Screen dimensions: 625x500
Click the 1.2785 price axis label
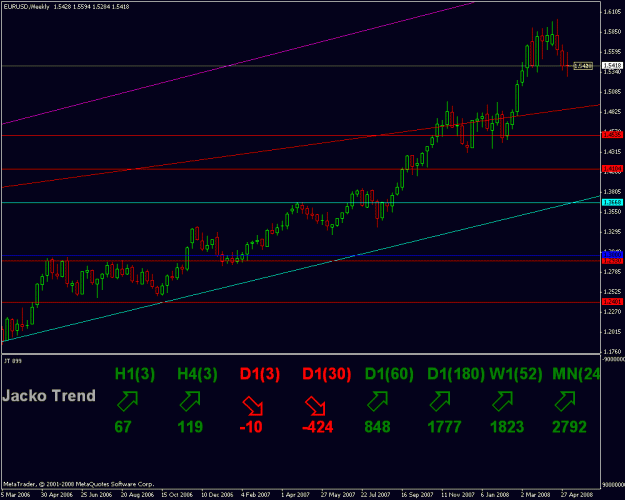click(x=613, y=272)
